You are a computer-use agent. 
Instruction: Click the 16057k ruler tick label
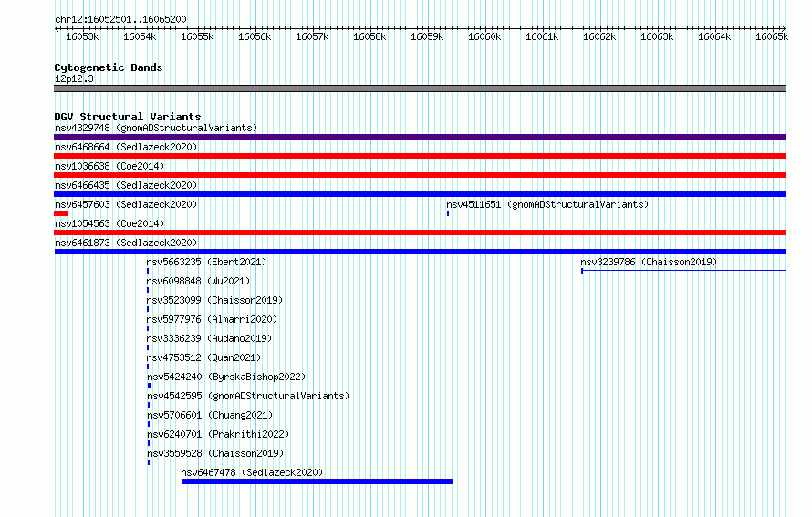tap(312, 36)
